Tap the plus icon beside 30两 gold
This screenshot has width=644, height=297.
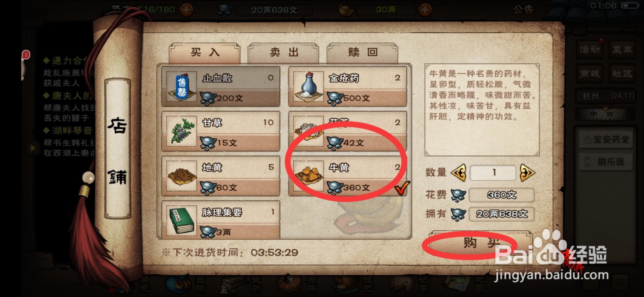click(425, 10)
